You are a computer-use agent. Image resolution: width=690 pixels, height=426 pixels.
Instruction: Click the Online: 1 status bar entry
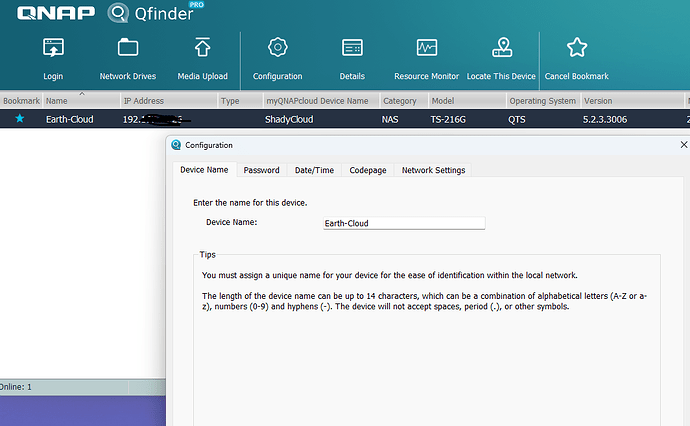[16, 387]
